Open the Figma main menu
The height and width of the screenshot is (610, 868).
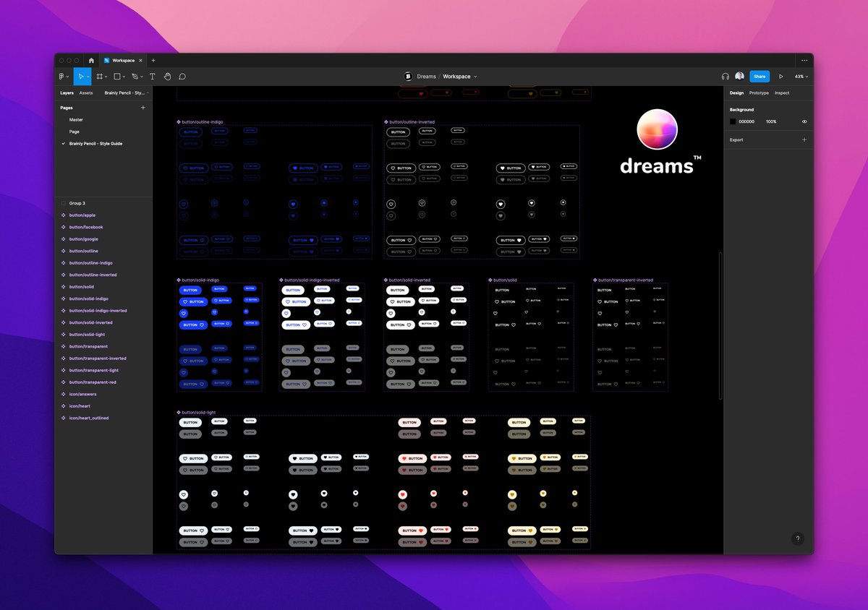click(61, 76)
